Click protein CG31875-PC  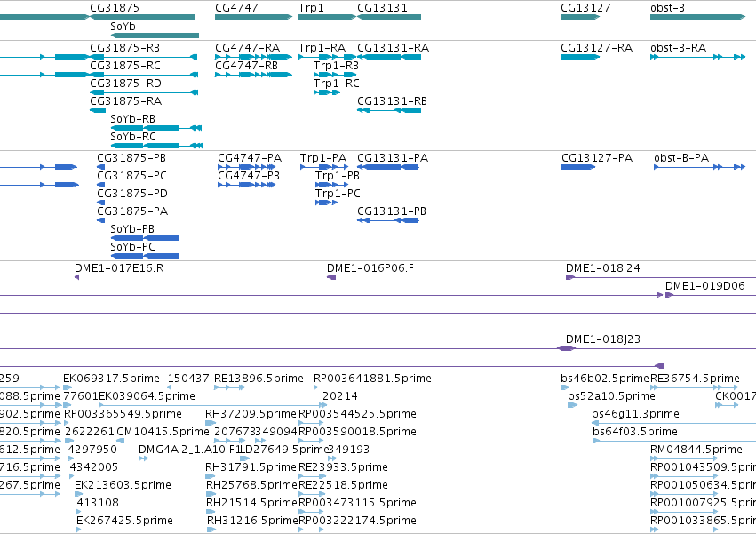pyautogui.click(x=100, y=185)
